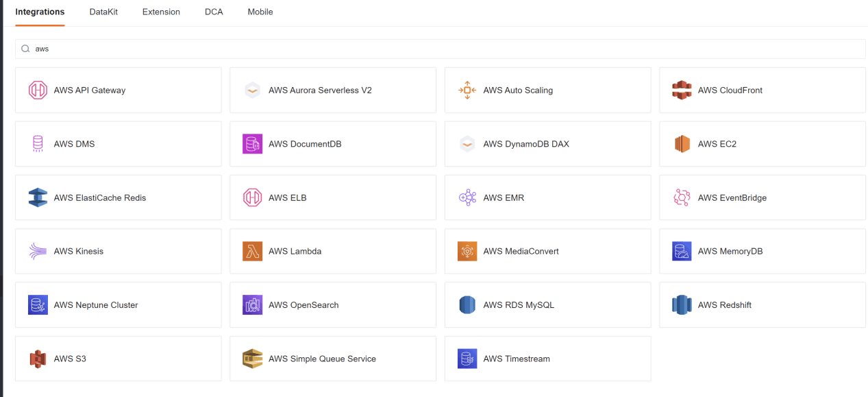Click the AWS DynamoDB DAX icon

(467, 144)
